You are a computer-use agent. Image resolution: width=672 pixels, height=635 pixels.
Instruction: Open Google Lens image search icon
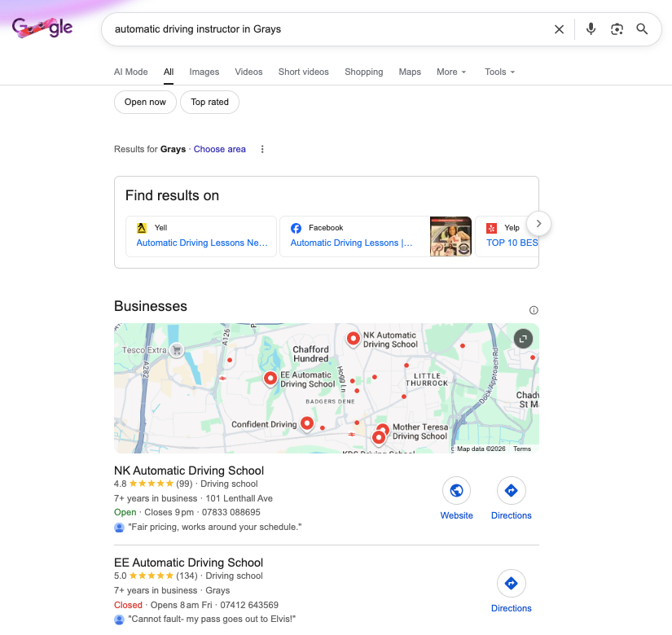pos(617,29)
